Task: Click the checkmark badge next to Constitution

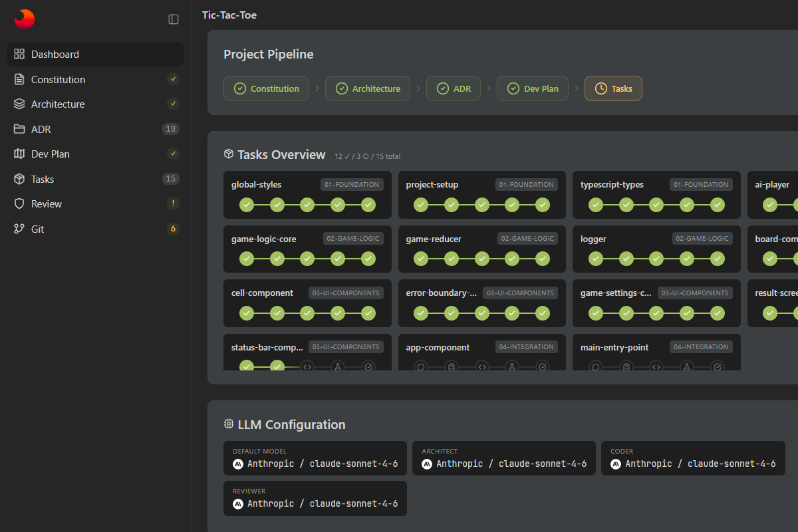Action: (x=173, y=78)
